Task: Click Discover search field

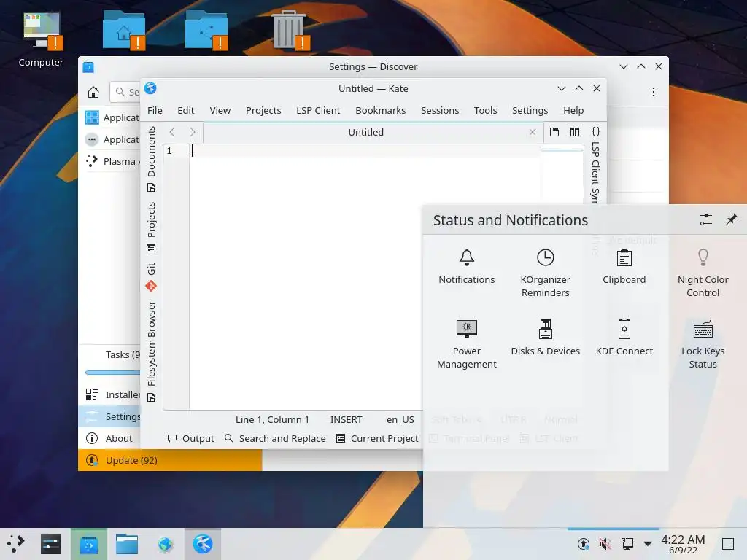Action: point(125,92)
